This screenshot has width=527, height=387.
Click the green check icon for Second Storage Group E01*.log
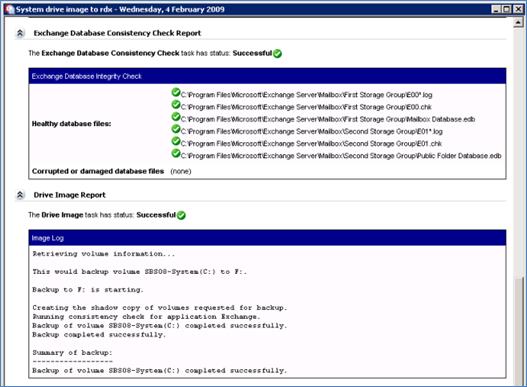click(176, 129)
